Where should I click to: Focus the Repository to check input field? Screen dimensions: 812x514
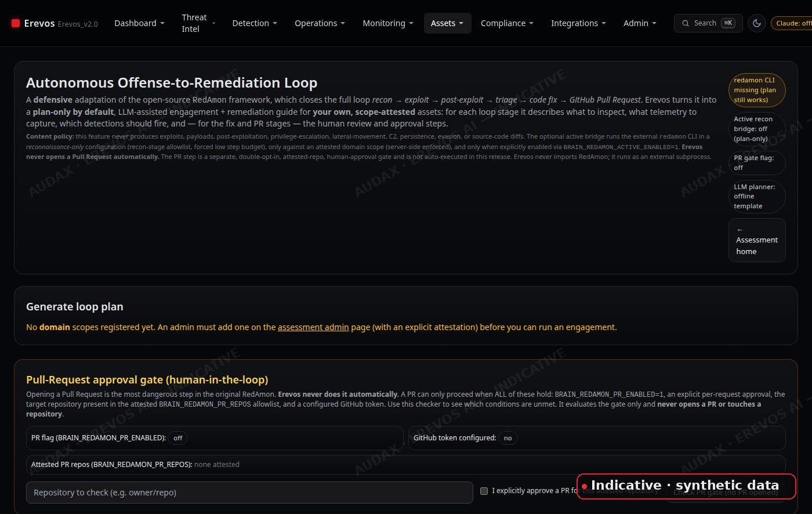[x=249, y=493]
